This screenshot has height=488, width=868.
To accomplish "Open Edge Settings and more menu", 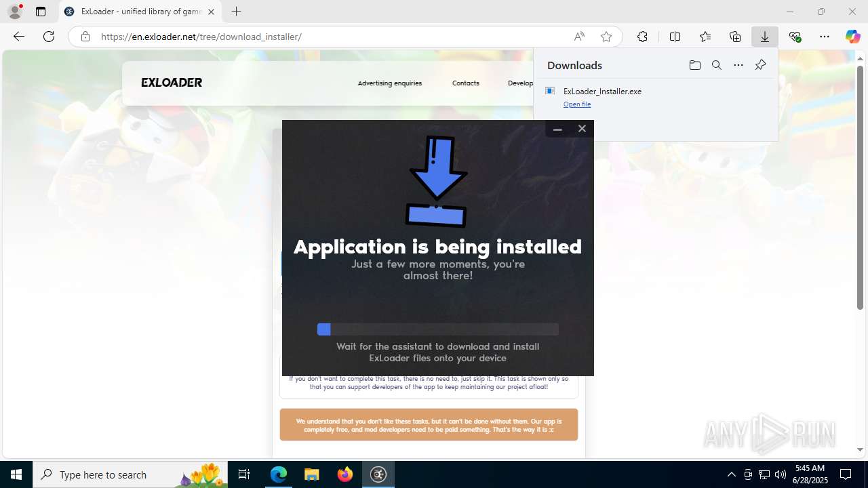I will pyautogui.click(x=825, y=37).
